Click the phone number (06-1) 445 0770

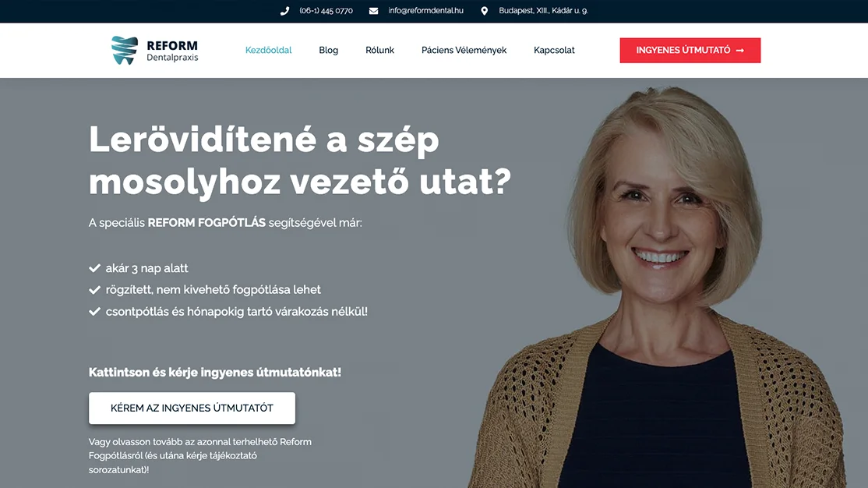(326, 11)
